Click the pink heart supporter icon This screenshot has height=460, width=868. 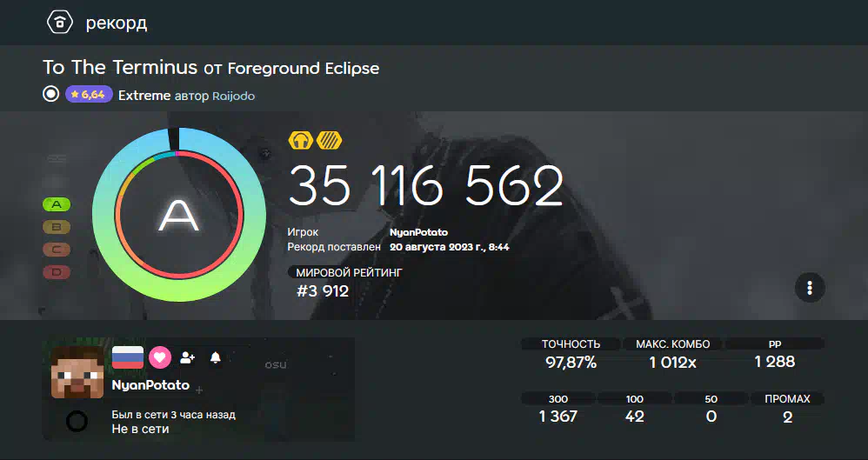[159, 357]
